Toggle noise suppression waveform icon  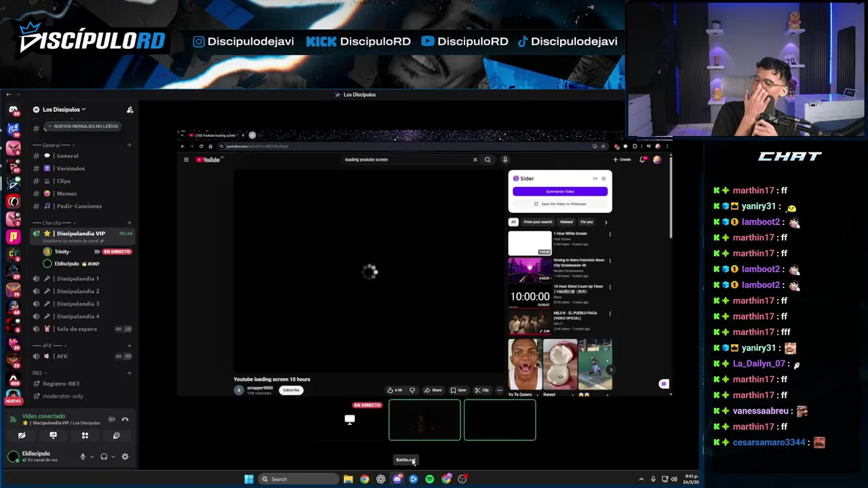click(111, 420)
